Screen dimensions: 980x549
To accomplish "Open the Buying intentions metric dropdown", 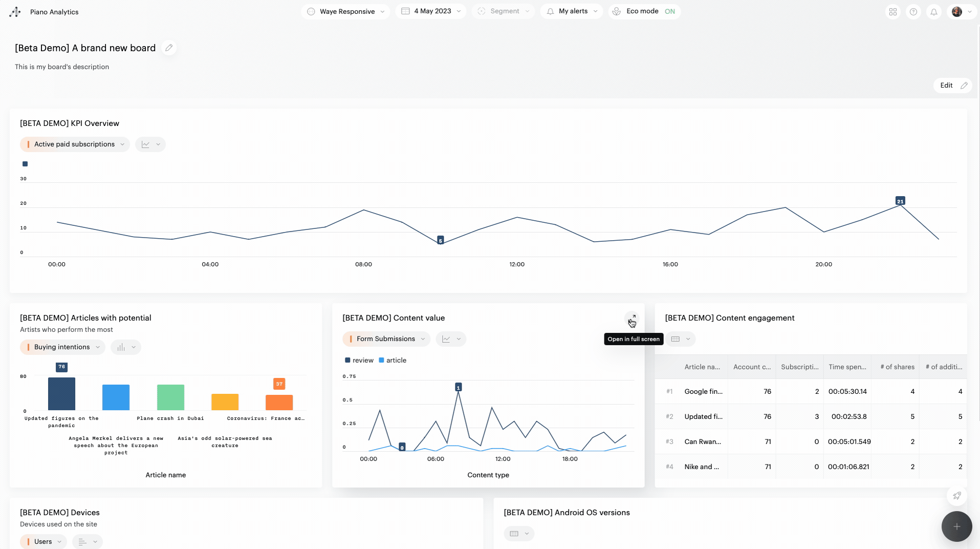I will tap(62, 347).
